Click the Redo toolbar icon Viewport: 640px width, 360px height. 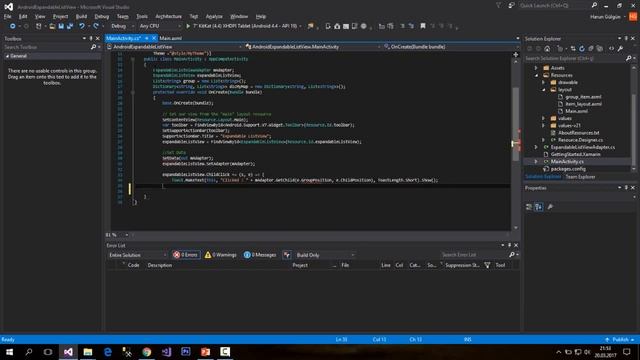[96, 26]
